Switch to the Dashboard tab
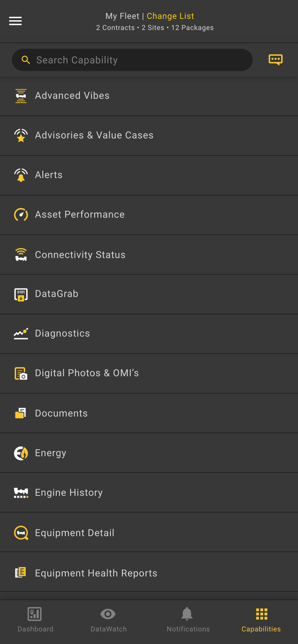The image size is (298, 644). pos(35,620)
